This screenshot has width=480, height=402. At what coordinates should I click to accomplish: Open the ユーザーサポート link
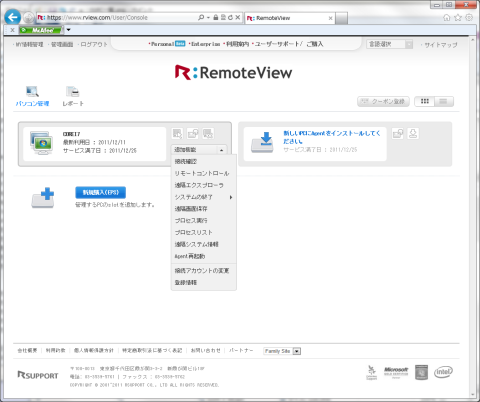click(276, 44)
